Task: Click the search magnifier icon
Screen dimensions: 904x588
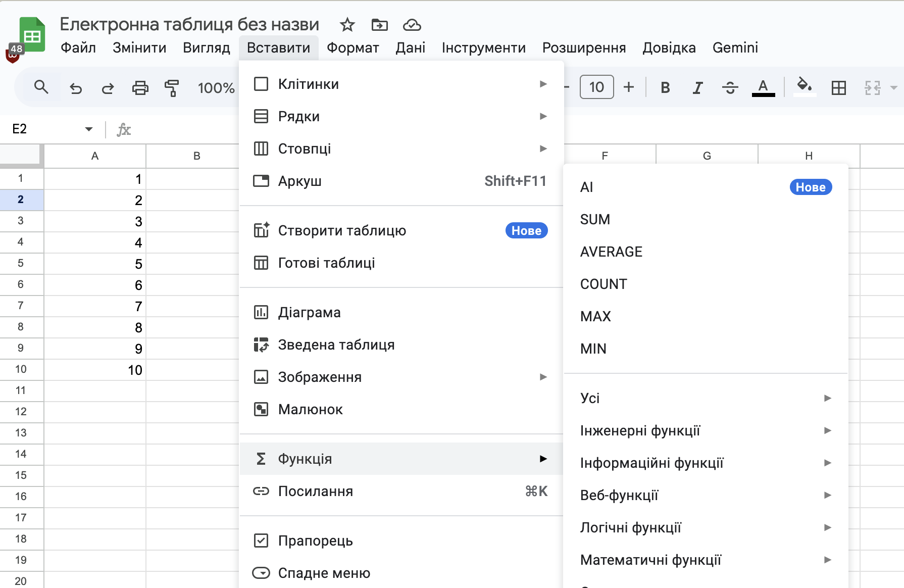Action: coord(41,87)
